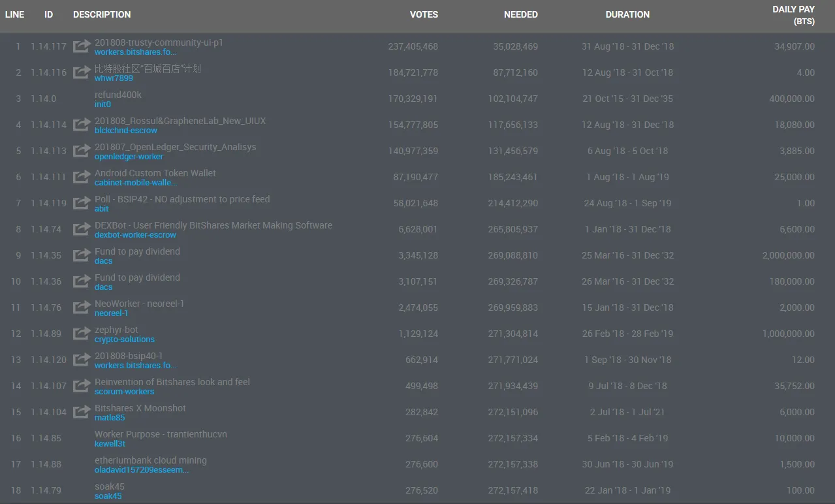
Task: Select Bitshares X Moonshot description text
Action: 140,408
